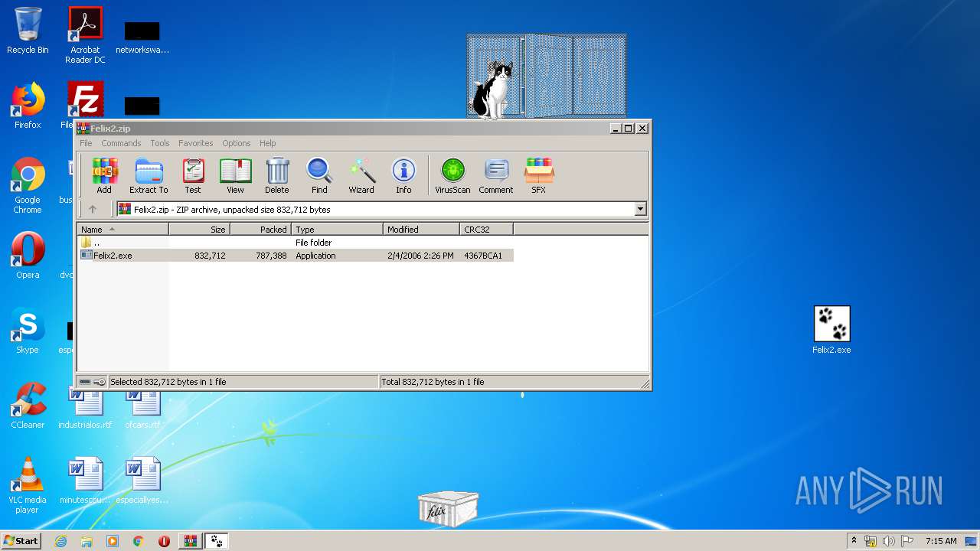Open the ofcars.rtf desktop file
This screenshot has width=980, height=551.
[143, 409]
